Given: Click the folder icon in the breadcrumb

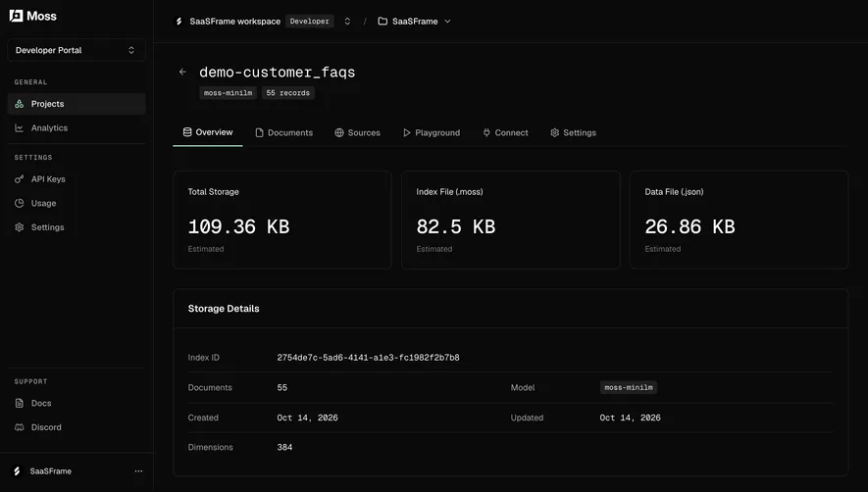Looking at the screenshot, I should coord(383,22).
